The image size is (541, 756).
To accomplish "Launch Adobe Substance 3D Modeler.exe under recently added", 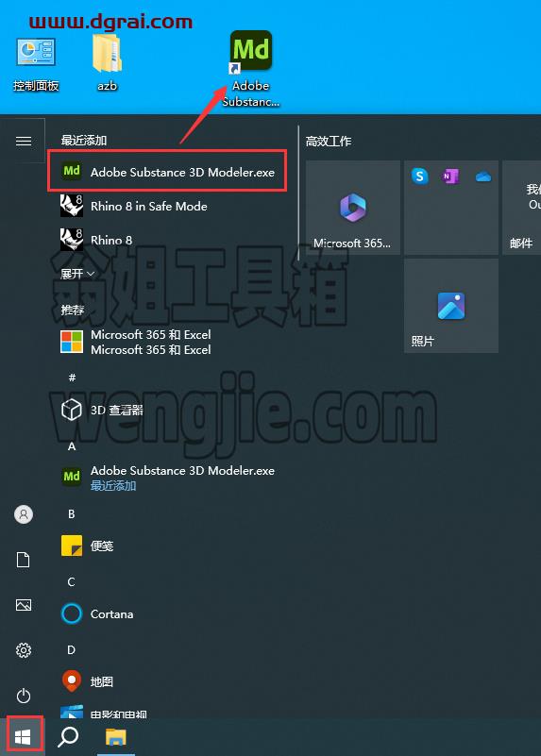I will coord(167,172).
